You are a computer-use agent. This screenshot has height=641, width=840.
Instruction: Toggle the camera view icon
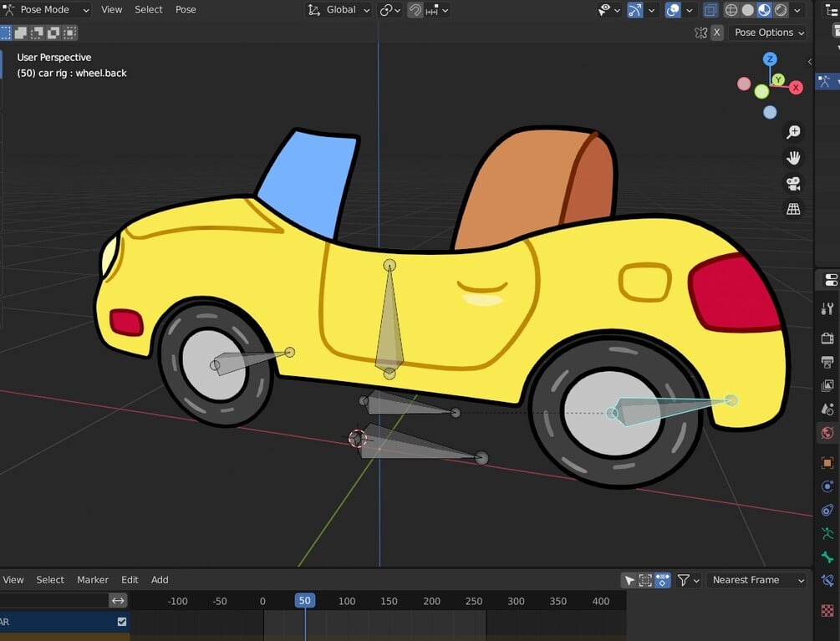click(x=793, y=183)
